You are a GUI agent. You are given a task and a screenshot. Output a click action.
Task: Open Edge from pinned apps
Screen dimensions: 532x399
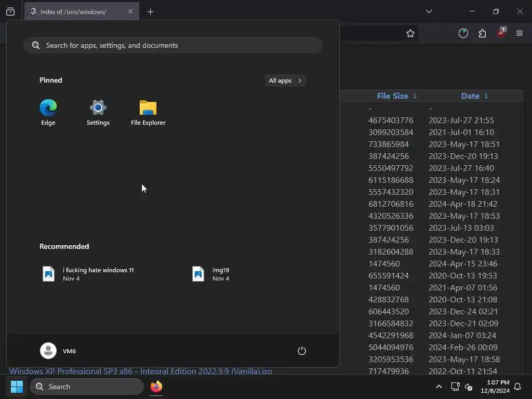48,112
